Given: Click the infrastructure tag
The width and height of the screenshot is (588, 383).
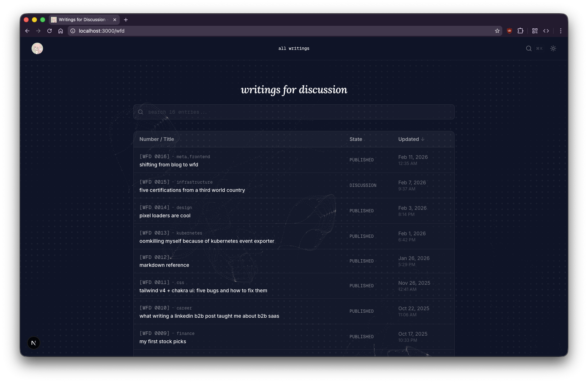Looking at the screenshot, I should coord(194,182).
